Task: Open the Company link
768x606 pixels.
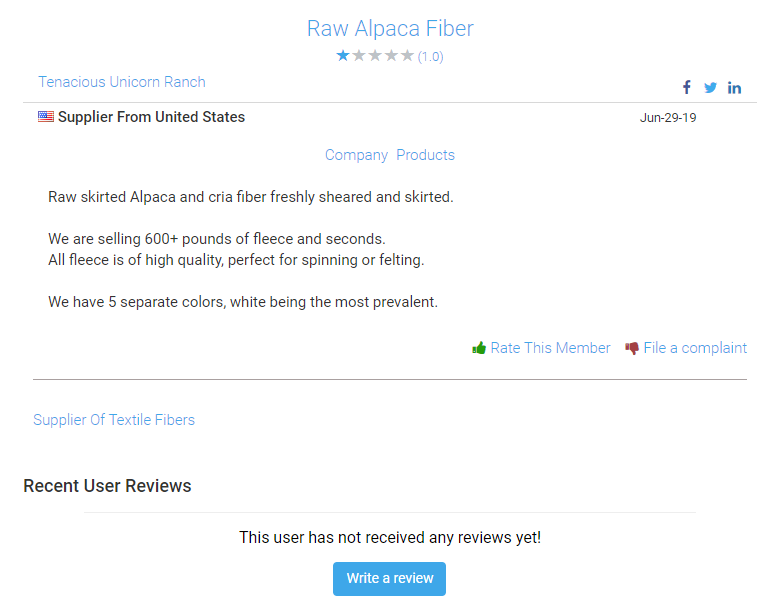Action: [x=356, y=155]
